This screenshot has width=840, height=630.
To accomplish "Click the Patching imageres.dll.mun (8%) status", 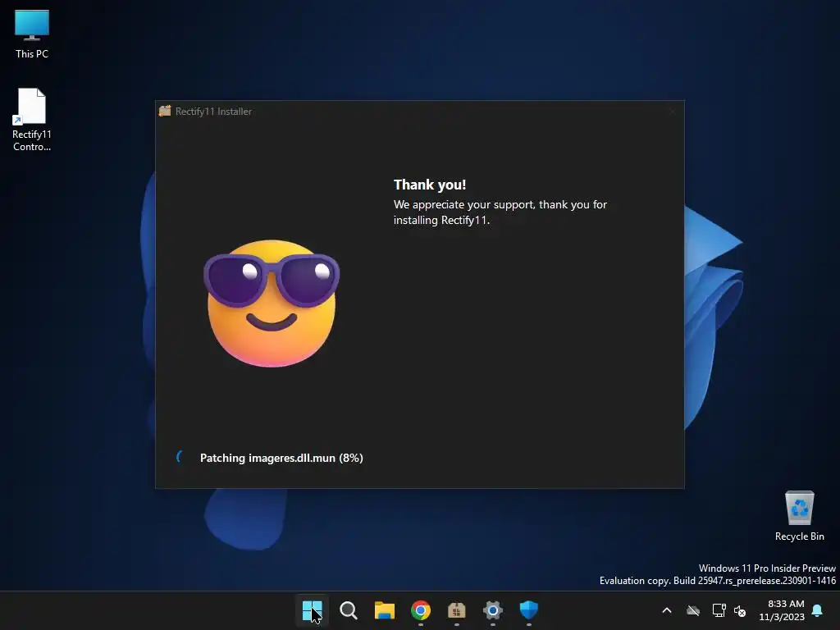I will pos(282,458).
